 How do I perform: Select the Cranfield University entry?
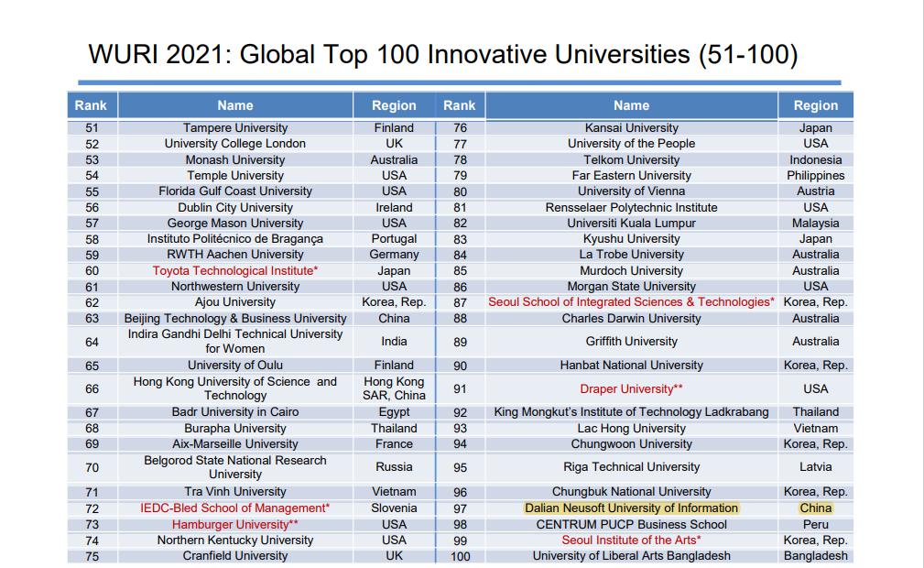234,555
